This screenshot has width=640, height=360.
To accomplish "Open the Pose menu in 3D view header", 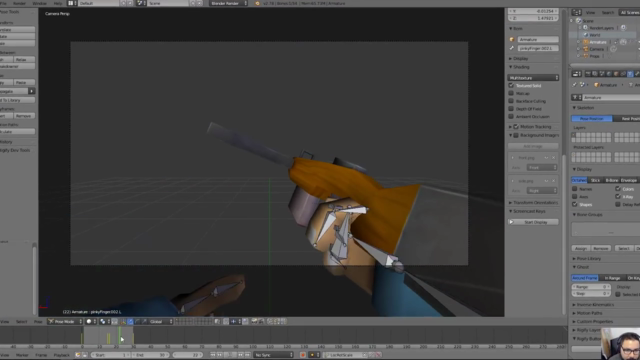I will pyautogui.click(x=38, y=322).
